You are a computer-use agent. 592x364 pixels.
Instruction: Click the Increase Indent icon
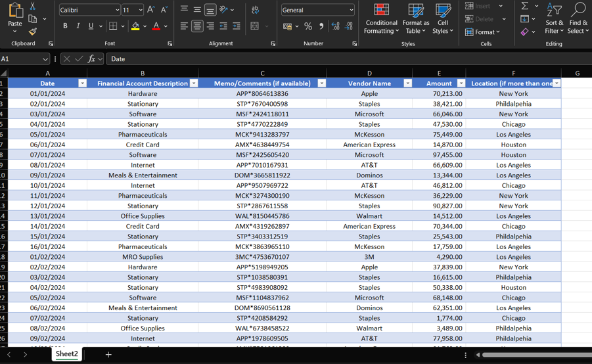237,26
